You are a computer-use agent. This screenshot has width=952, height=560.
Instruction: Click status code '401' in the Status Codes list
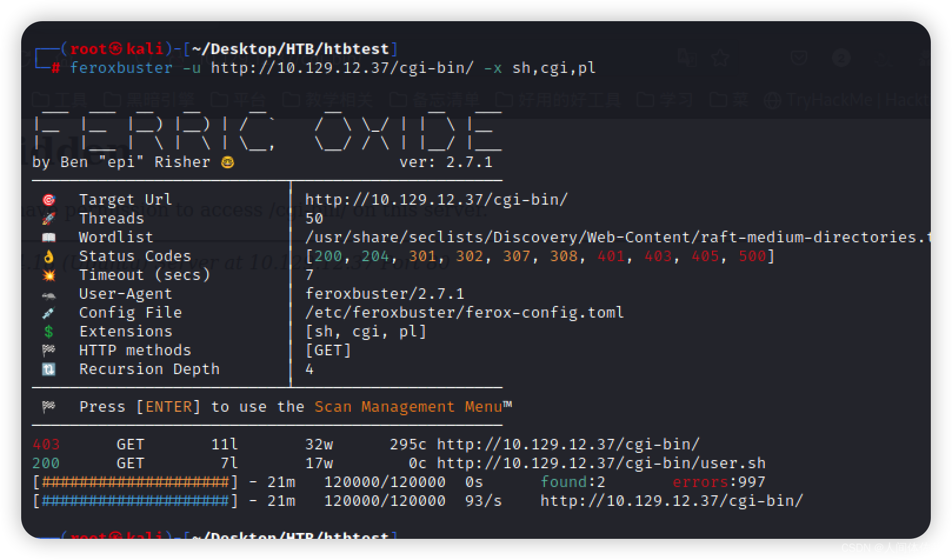pos(611,256)
